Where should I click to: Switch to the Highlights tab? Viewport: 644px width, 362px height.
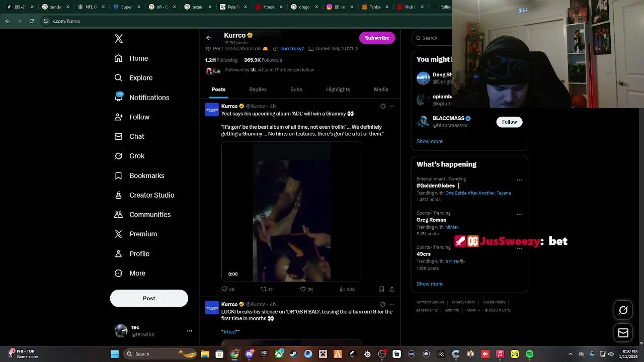click(x=338, y=89)
